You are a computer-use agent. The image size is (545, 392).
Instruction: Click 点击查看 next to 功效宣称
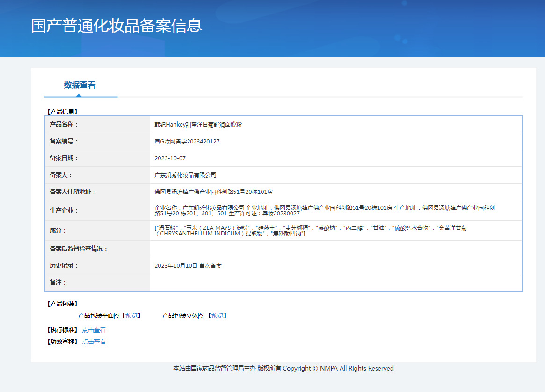[94, 342]
